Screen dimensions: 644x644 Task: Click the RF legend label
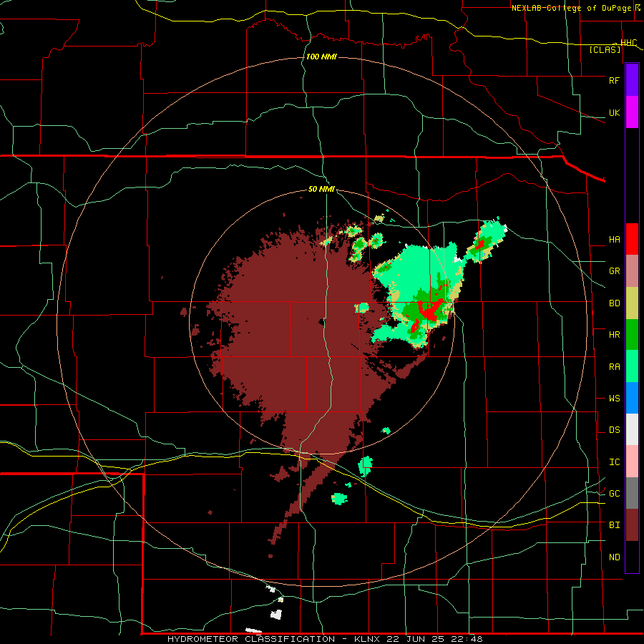tap(614, 80)
